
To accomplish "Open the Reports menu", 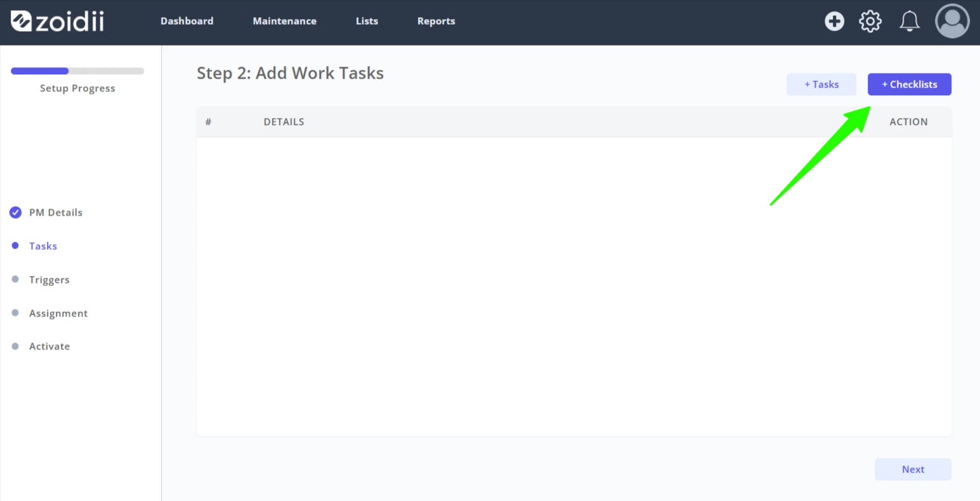I will 436,21.
